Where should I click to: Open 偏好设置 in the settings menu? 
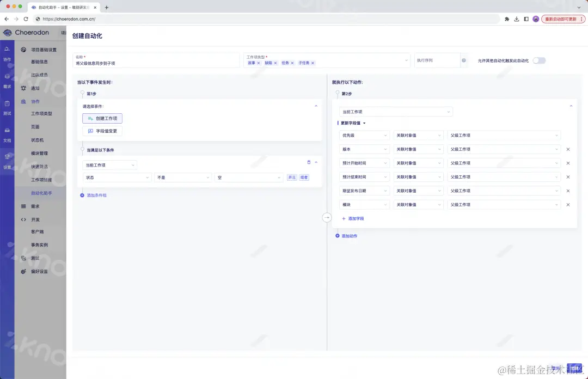pos(39,272)
